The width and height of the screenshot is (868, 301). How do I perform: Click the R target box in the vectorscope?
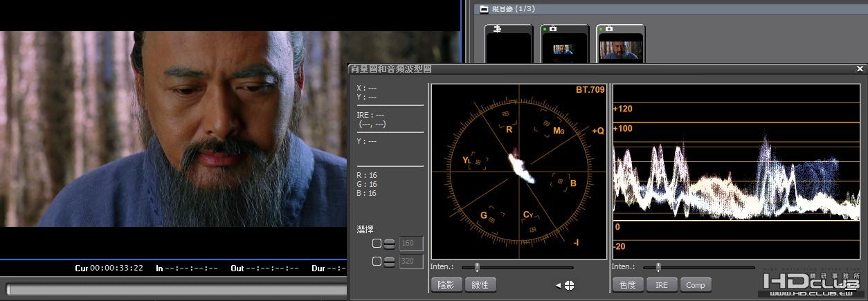click(506, 113)
